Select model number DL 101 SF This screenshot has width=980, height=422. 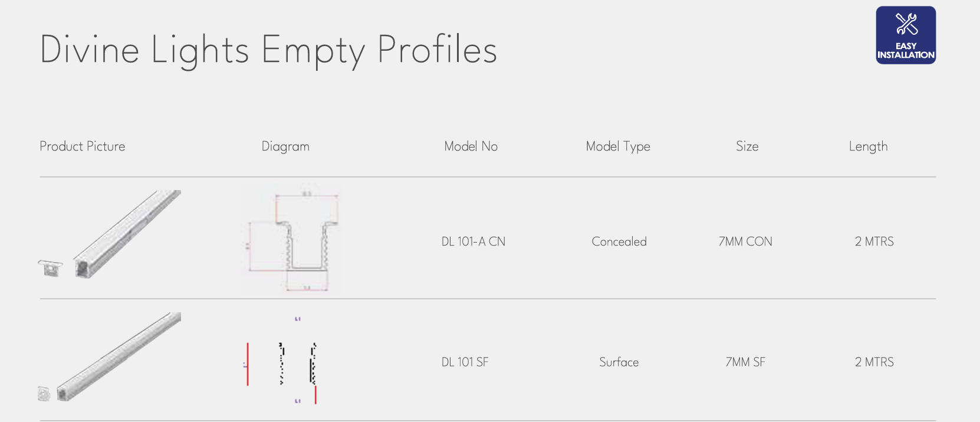coord(465,362)
